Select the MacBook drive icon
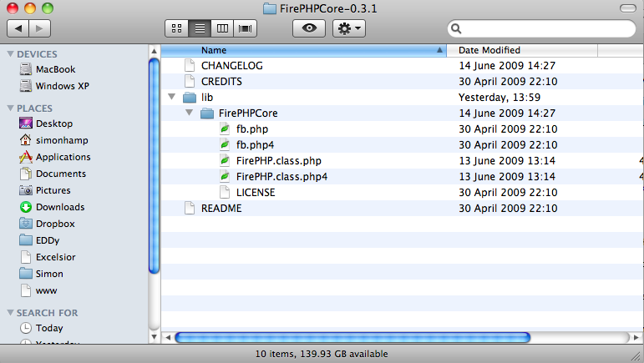This screenshot has width=644, height=363. point(25,69)
